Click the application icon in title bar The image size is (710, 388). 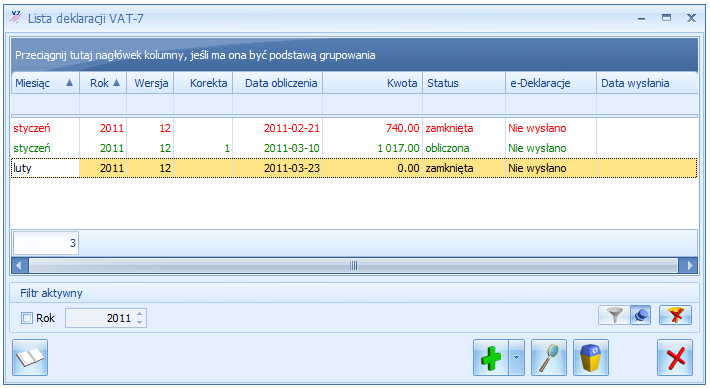(16, 18)
